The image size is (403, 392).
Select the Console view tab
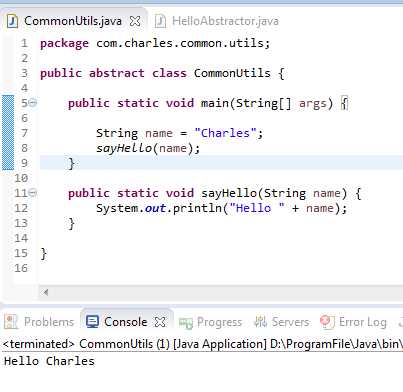[x=125, y=322]
